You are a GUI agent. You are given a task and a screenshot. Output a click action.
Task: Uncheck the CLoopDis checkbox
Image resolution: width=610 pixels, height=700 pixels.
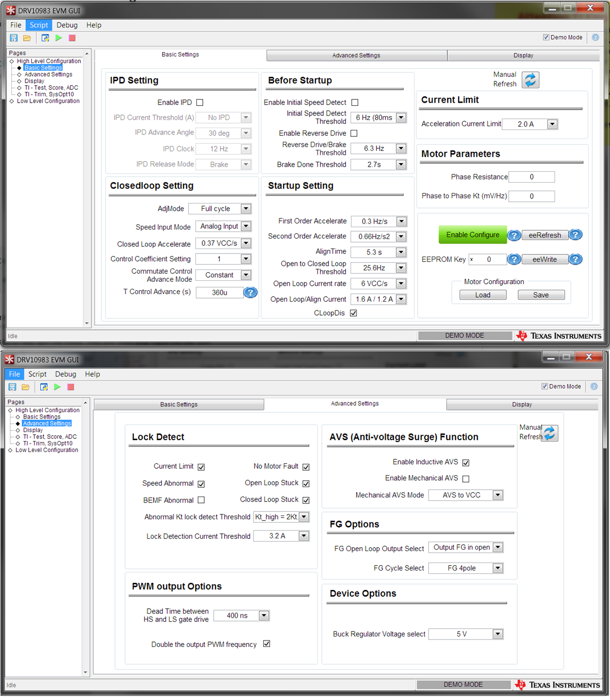point(354,313)
